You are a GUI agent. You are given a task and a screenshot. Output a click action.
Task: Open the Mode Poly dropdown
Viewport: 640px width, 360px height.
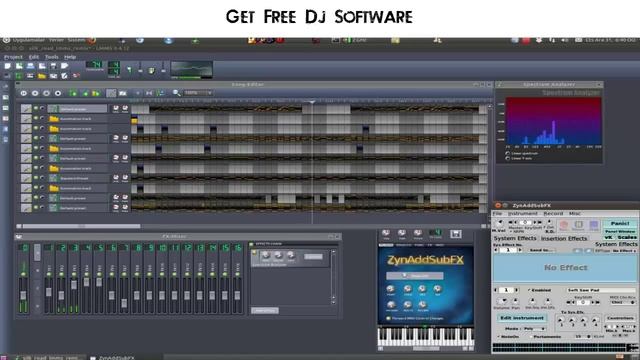[x=534, y=329]
